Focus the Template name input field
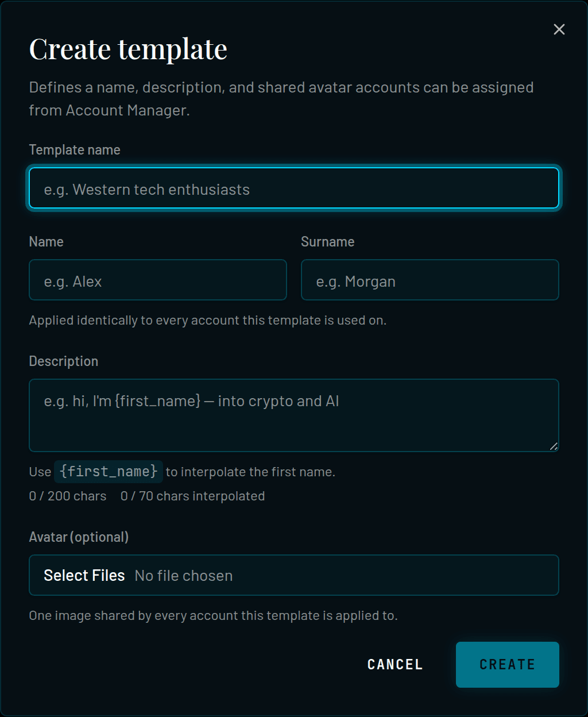 pos(294,188)
